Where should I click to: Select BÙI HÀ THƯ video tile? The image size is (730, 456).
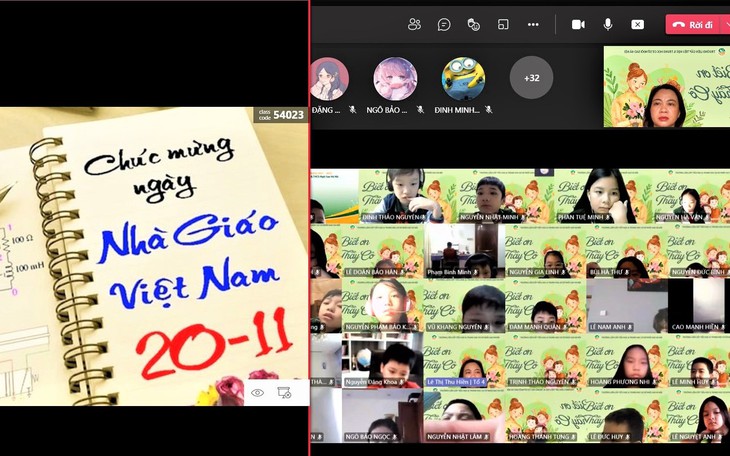[x=627, y=252]
